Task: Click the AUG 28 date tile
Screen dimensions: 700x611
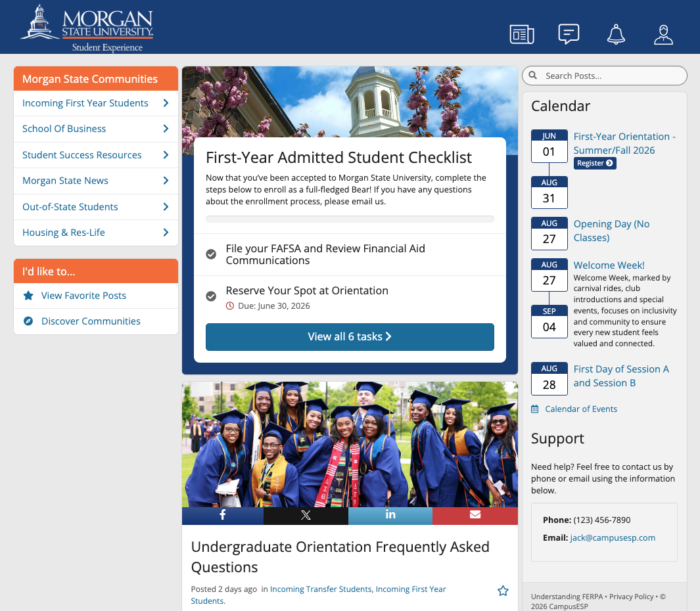Action: pyautogui.click(x=549, y=379)
